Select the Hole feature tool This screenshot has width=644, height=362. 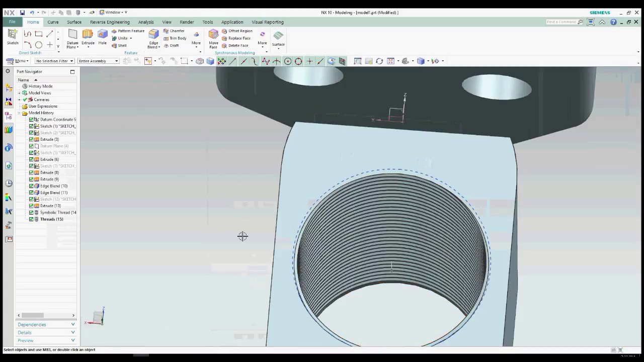tap(103, 37)
